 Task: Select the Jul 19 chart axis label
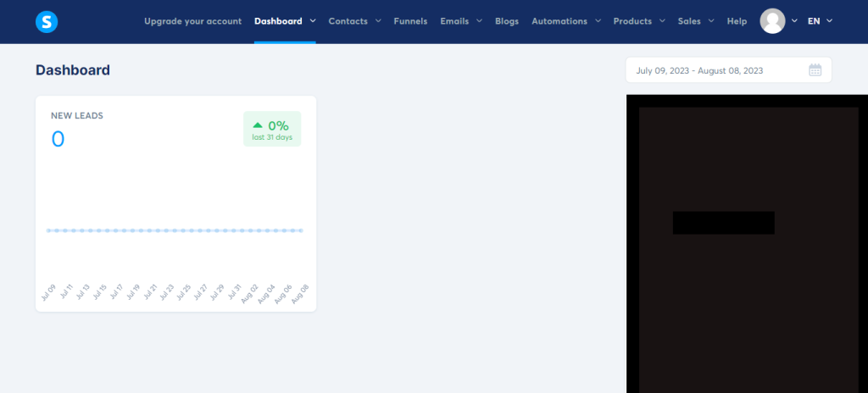pyautogui.click(x=133, y=291)
